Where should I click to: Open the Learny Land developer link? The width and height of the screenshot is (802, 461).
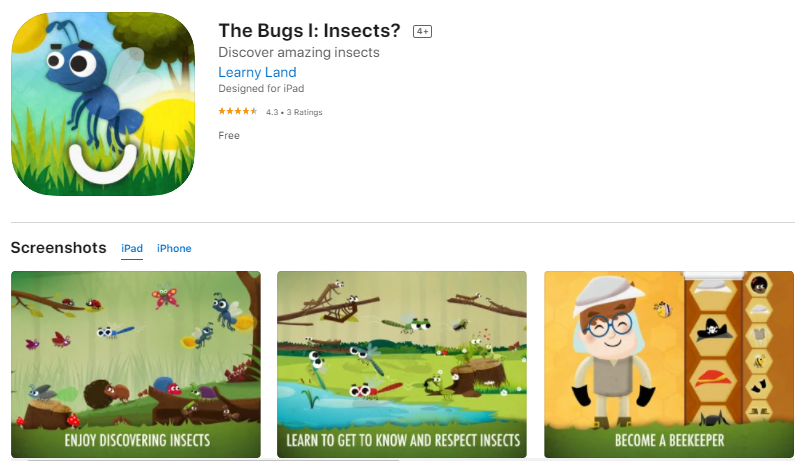point(257,72)
